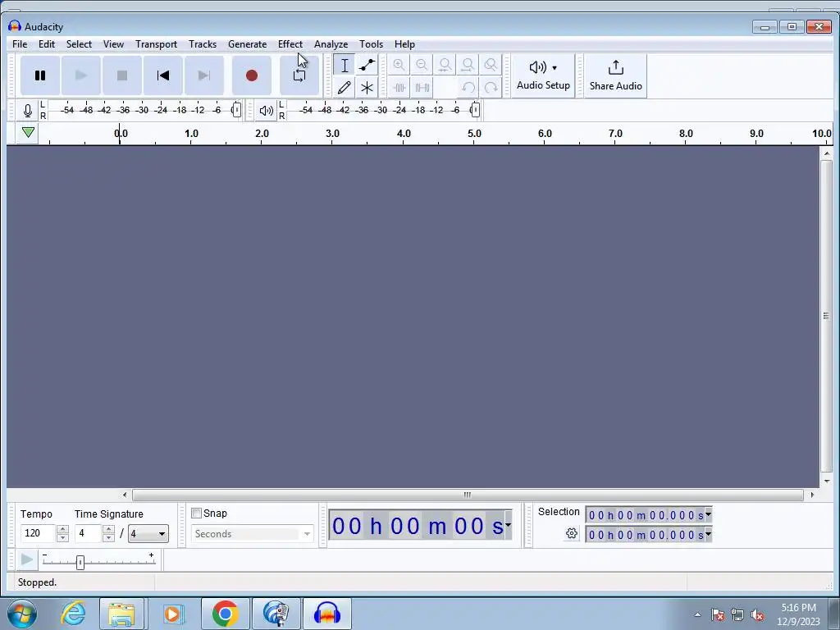Select the Draw (pencil) tool

(345, 87)
